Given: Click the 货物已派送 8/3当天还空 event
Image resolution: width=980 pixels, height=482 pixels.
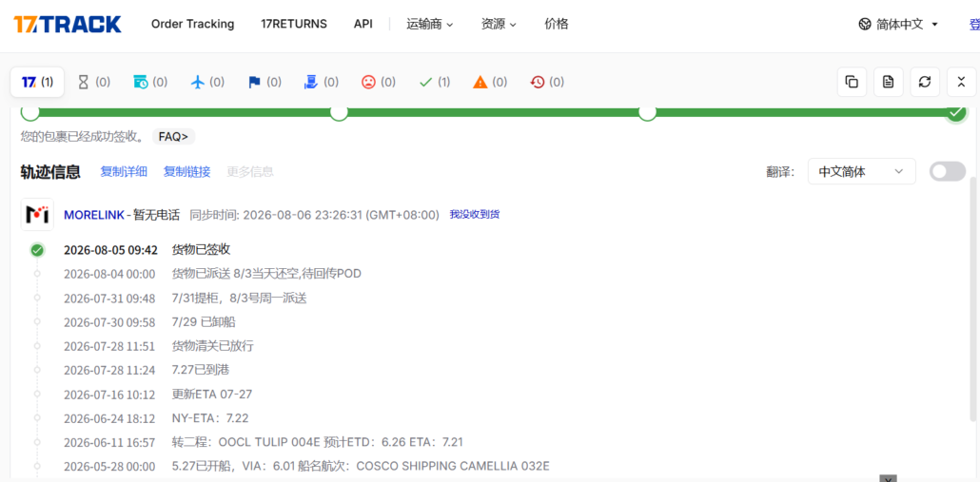Looking at the screenshot, I should [266, 274].
